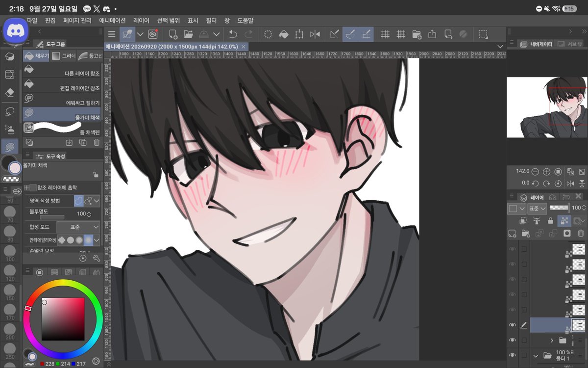Screen dimensions: 588x368
Task: Select the 다른 레이어 참조 sub tool
Action: pyautogui.click(x=62, y=70)
